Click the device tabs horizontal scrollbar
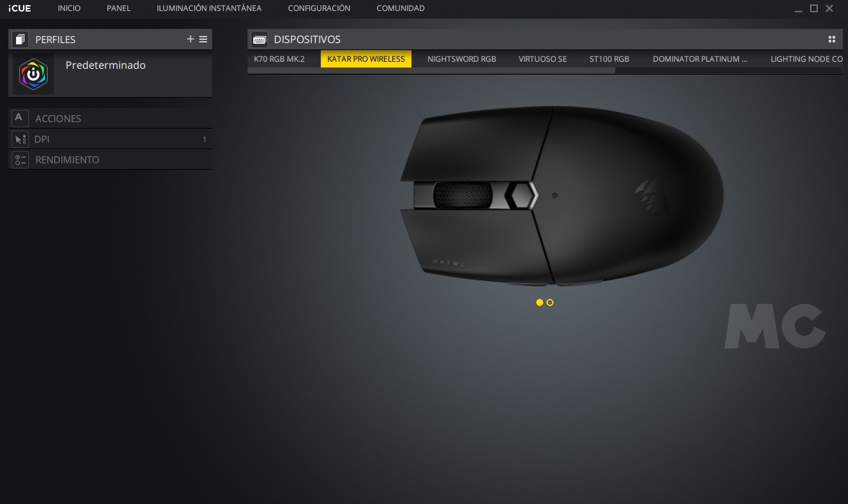 click(431, 71)
